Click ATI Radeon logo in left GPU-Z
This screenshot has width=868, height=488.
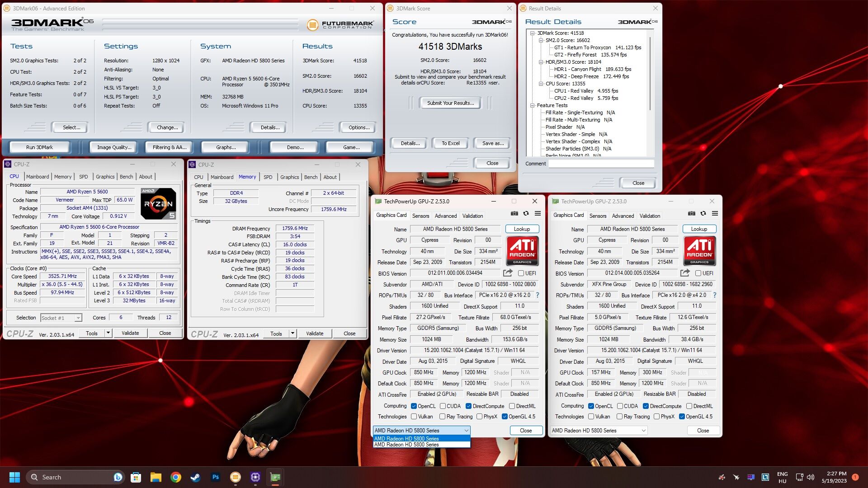point(522,251)
